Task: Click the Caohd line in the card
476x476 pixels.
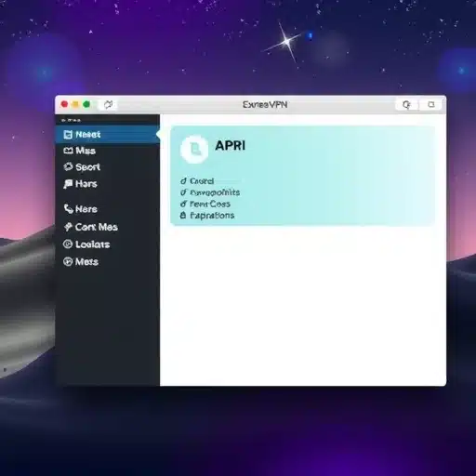Action: [202, 181]
